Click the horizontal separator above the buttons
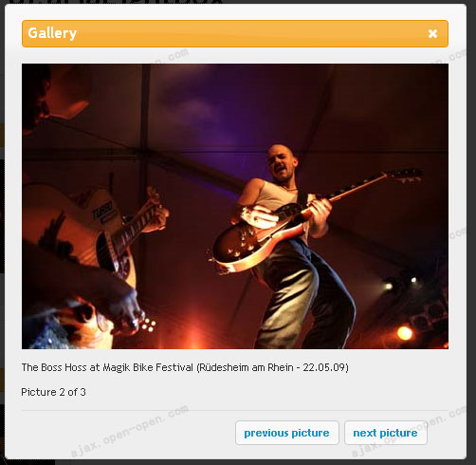476x465 pixels. [x=235, y=411]
